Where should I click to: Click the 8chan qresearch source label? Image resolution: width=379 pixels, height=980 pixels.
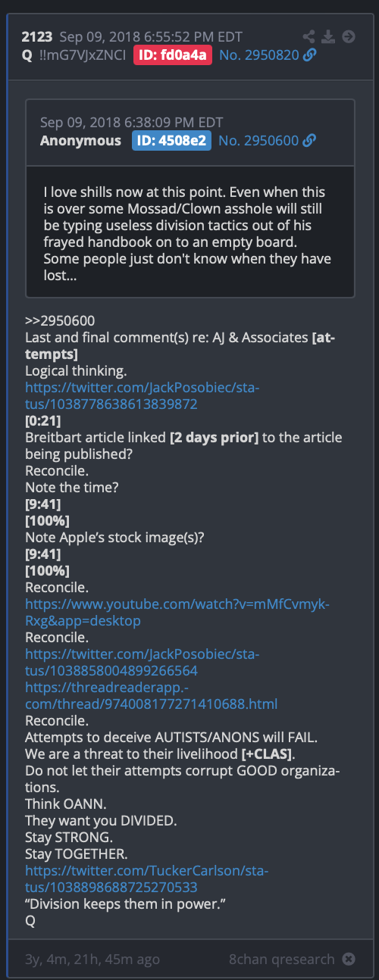click(281, 959)
